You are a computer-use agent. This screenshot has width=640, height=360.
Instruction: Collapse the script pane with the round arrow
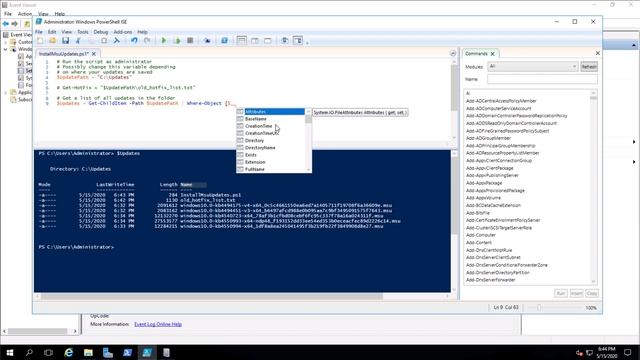453,53
